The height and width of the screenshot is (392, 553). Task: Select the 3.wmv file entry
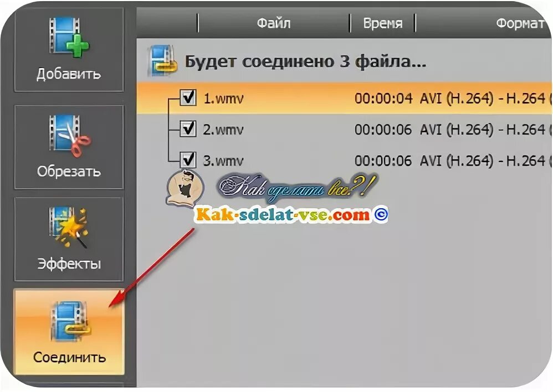pyautogui.click(x=344, y=161)
